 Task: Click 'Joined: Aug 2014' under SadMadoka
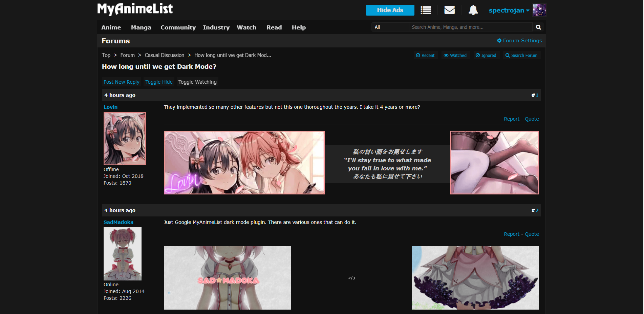[124, 291]
